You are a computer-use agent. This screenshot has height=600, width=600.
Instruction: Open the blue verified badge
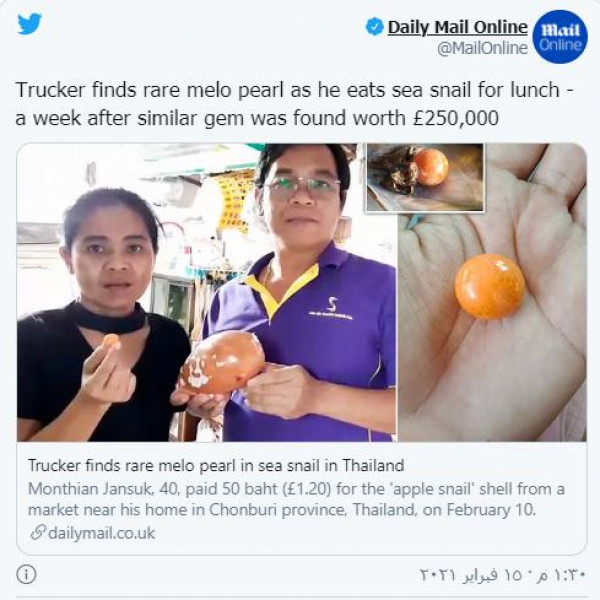click(x=375, y=27)
